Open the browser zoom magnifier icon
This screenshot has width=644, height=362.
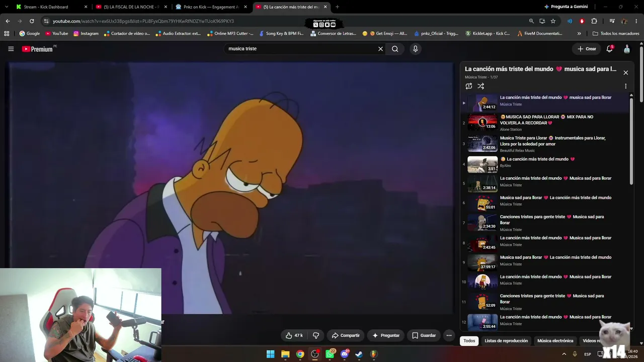click(x=531, y=21)
